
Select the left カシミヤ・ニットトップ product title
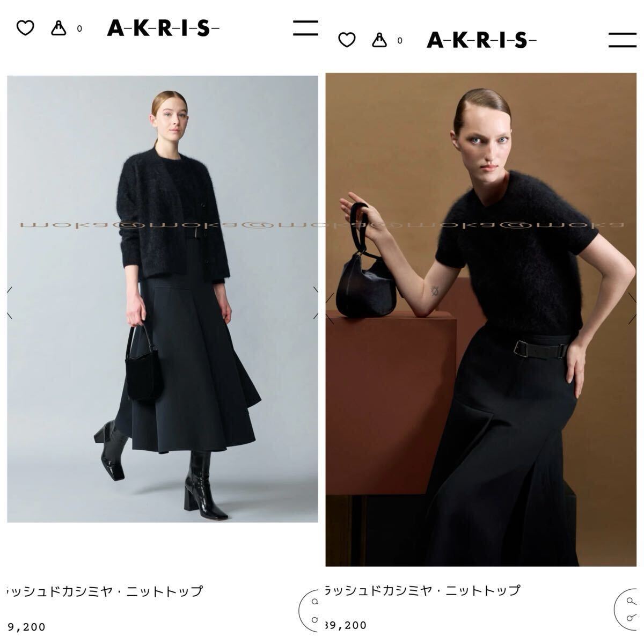click(x=105, y=591)
